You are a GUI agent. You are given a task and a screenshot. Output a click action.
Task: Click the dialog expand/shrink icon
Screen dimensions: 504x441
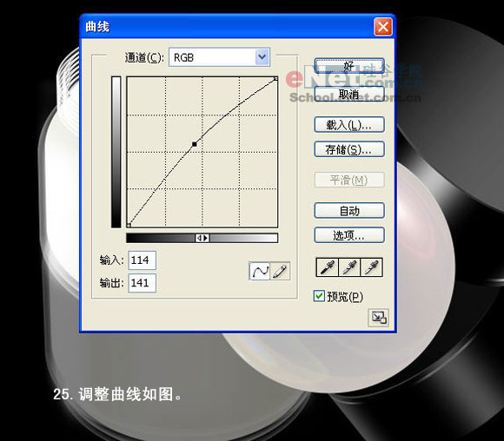click(x=379, y=318)
